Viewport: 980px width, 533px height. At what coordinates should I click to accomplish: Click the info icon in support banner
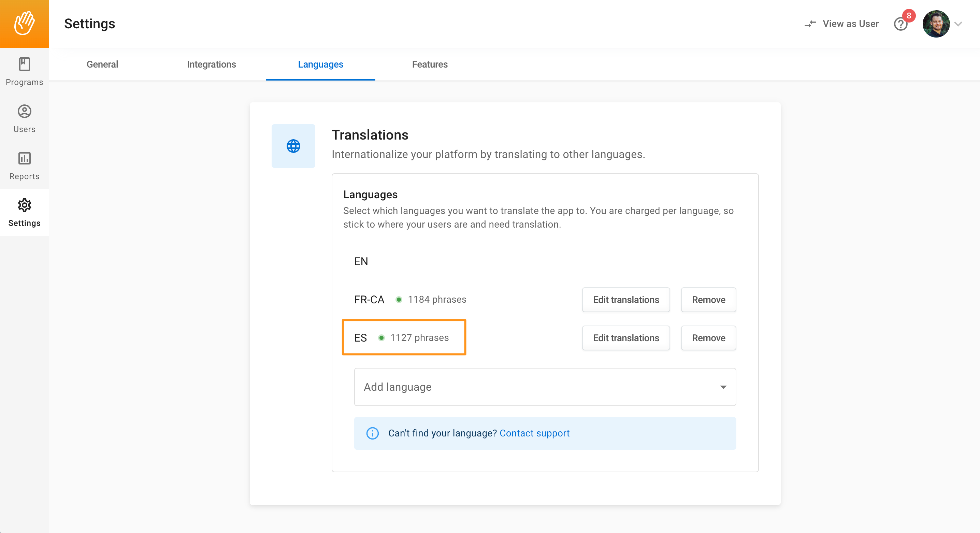[372, 433]
